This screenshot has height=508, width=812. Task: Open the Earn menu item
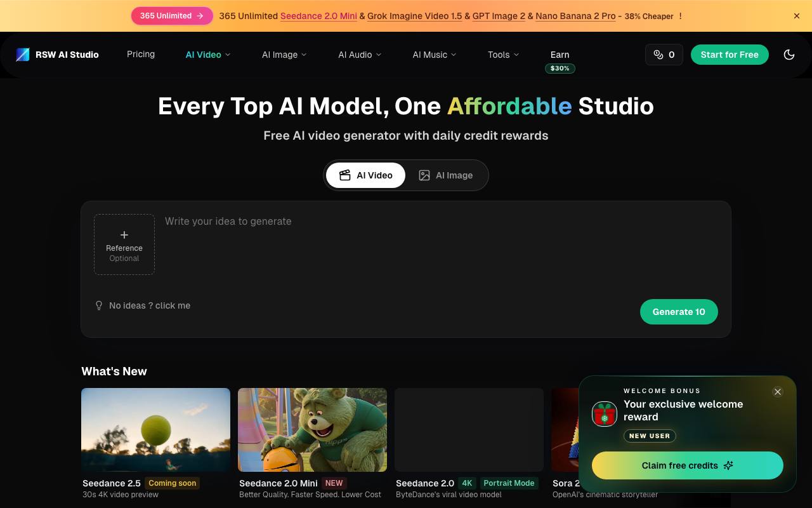pos(560,55)
